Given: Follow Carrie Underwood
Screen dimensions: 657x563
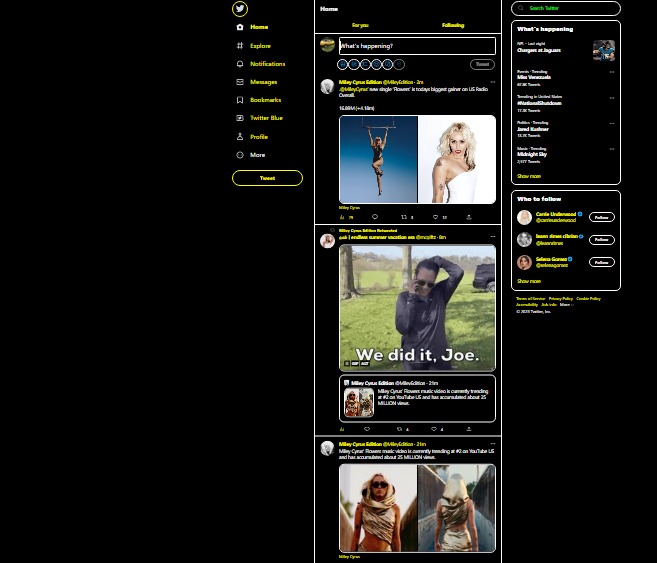Looking at the screenshot, I should (601, 217).
